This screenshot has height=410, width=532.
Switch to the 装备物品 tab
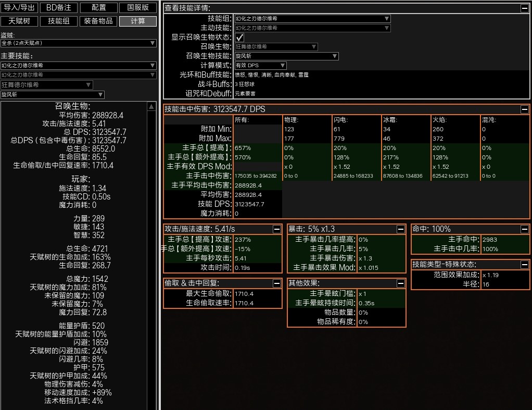[x=98, y=21]
